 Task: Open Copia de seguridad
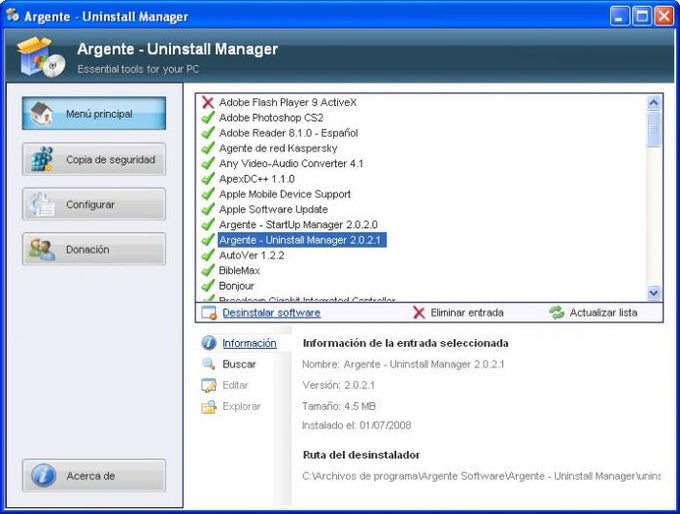(x=94, y=159)
